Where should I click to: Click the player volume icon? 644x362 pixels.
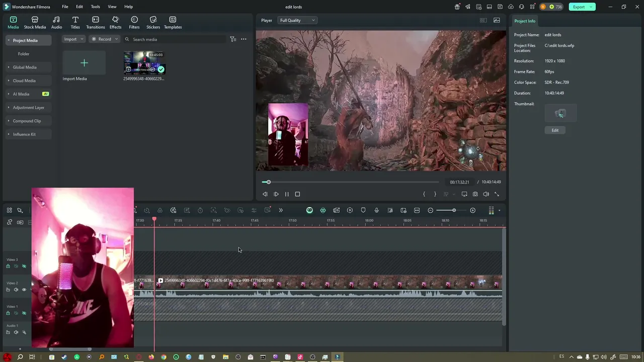(x=486, y=194)
